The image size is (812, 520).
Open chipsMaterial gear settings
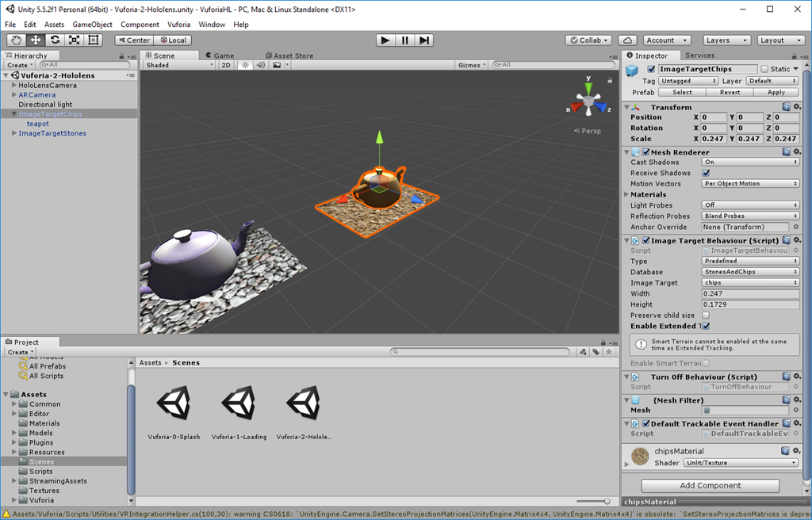[796, 450]
